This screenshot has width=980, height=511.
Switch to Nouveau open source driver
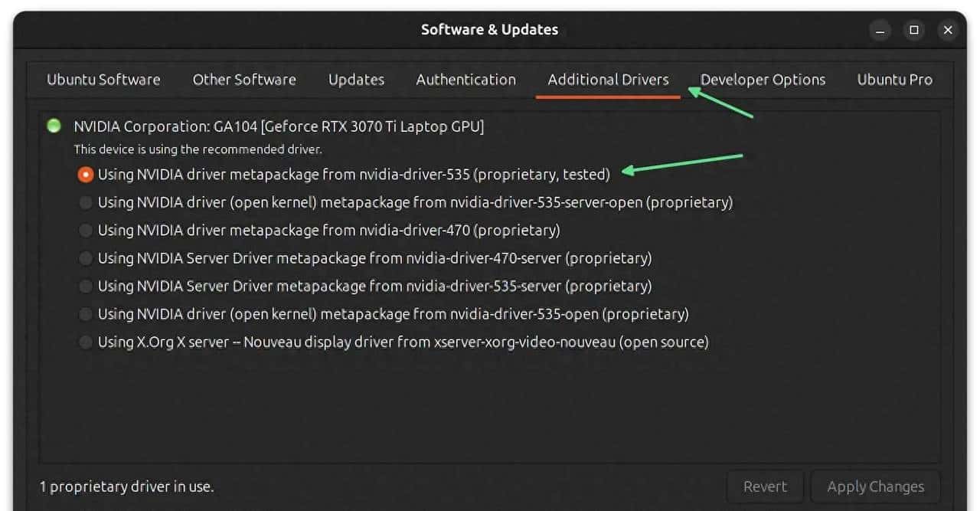click(x=86, y=342)
